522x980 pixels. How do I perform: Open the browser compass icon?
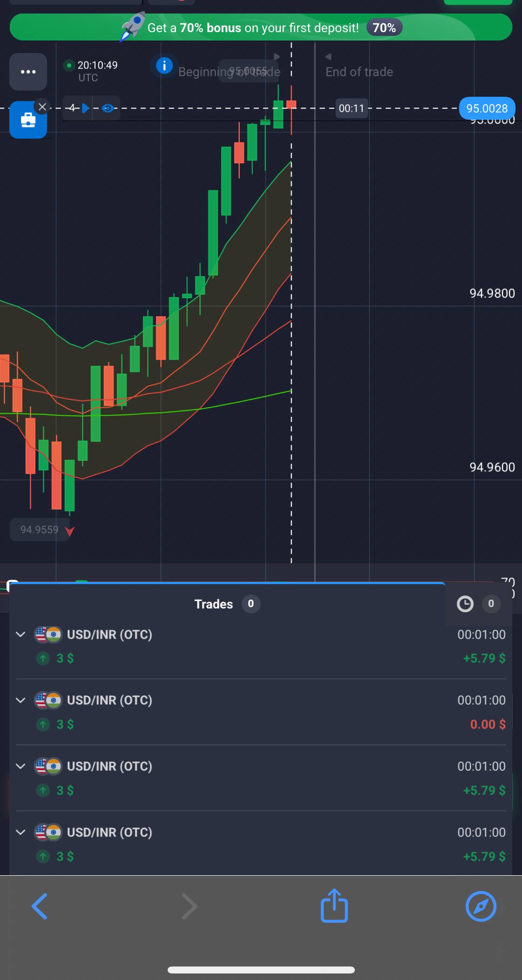click(481, 906)
